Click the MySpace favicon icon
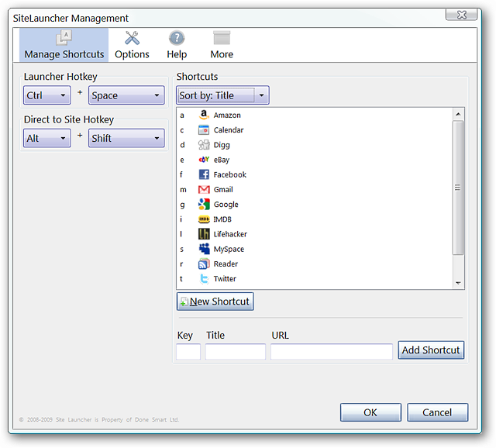The width and height of the screenshot is (496, 448). pyautogui.click(x=204, y=249)
